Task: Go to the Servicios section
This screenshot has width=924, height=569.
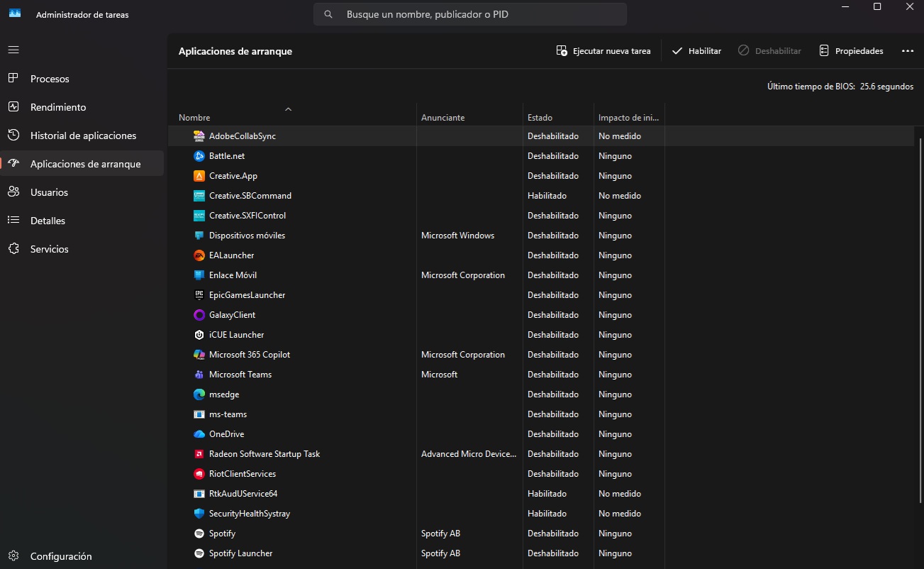Action: point(48,248)
